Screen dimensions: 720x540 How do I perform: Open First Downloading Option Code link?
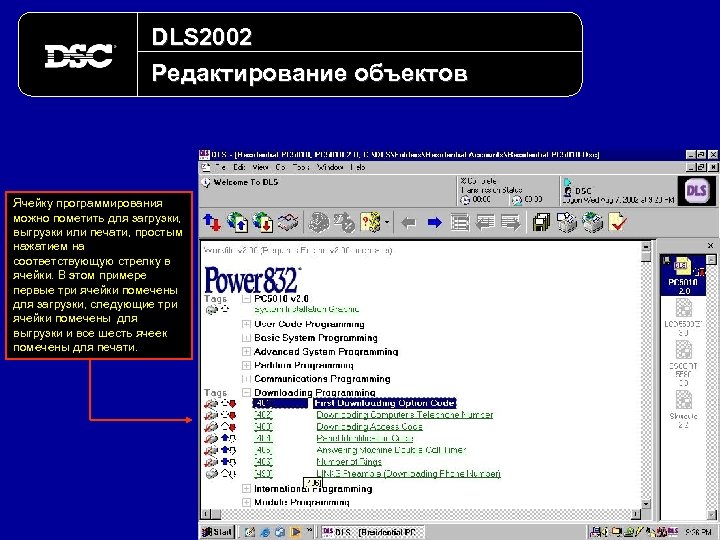(384, 403)
